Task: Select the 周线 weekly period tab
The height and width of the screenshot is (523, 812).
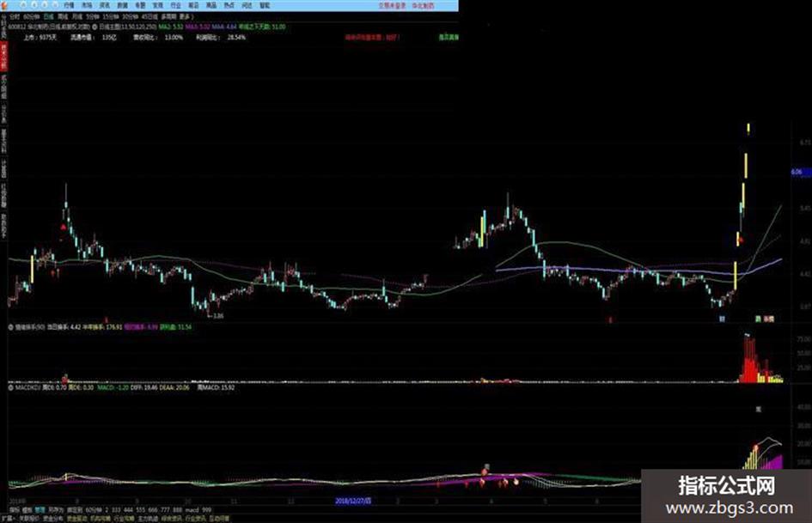Action: (63, 16)
